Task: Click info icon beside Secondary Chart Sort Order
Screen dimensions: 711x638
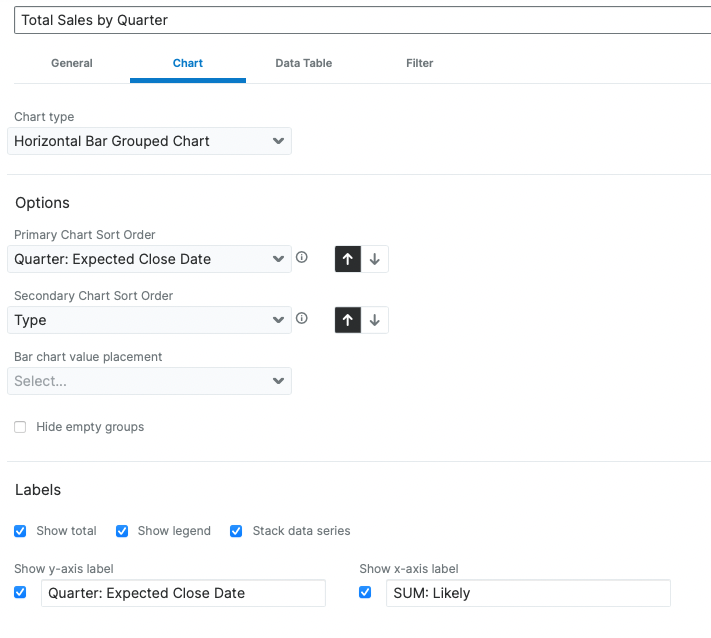Action: click(302, 319)
